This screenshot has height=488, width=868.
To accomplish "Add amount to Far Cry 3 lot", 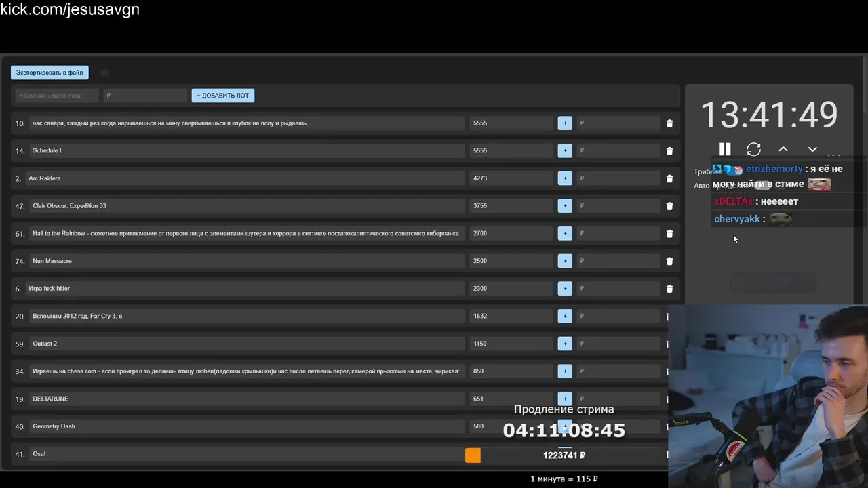I will coord(565,316).
